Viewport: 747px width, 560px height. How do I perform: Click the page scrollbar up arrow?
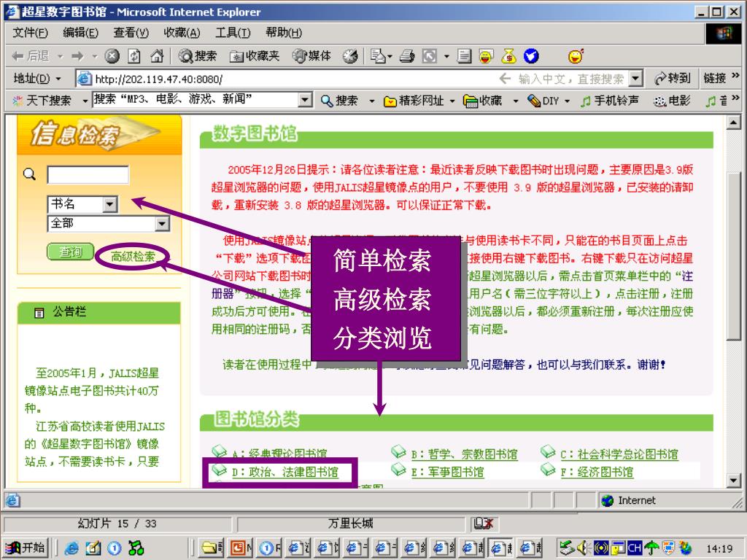734,122
